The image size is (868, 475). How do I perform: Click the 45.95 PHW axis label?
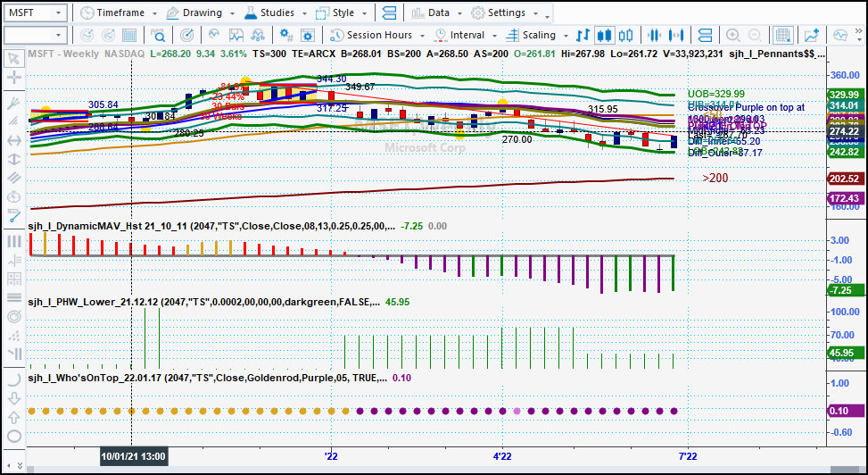(845, 353)
